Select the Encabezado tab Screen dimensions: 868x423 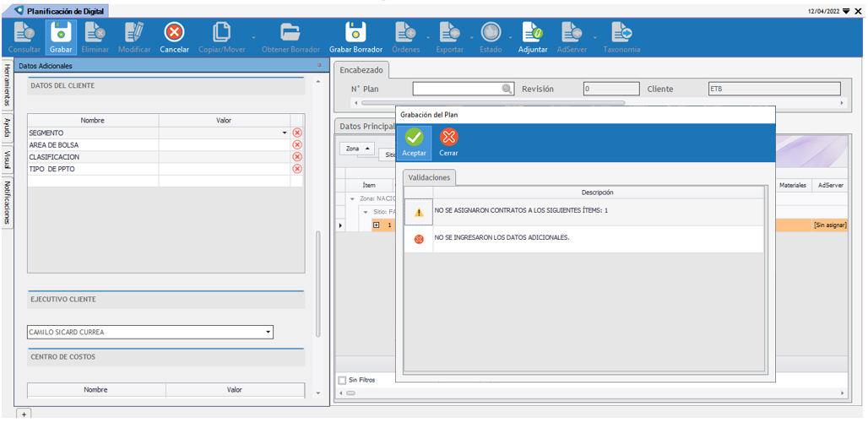click(x=361, y=70)
